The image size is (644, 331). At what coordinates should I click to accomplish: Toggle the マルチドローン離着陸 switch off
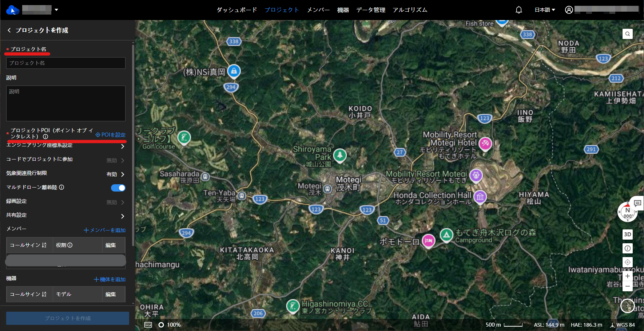(118, 188)
